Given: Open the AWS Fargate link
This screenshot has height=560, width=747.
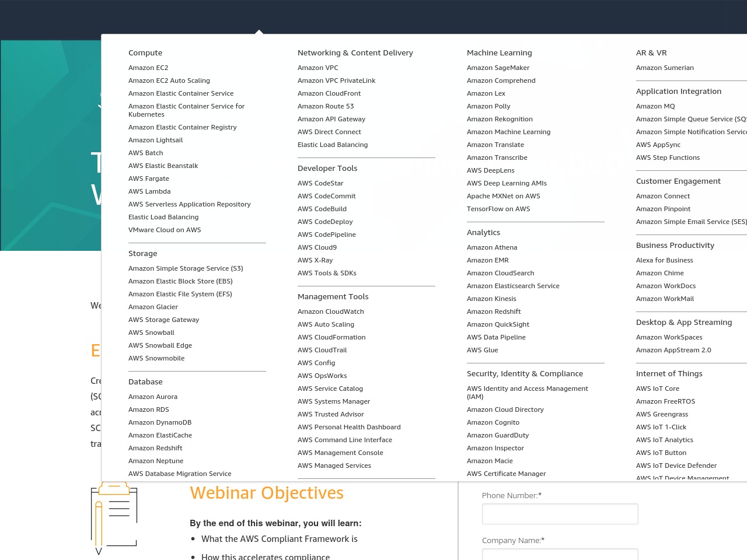Looking at the screenshot, I should [x=149, y=178].
